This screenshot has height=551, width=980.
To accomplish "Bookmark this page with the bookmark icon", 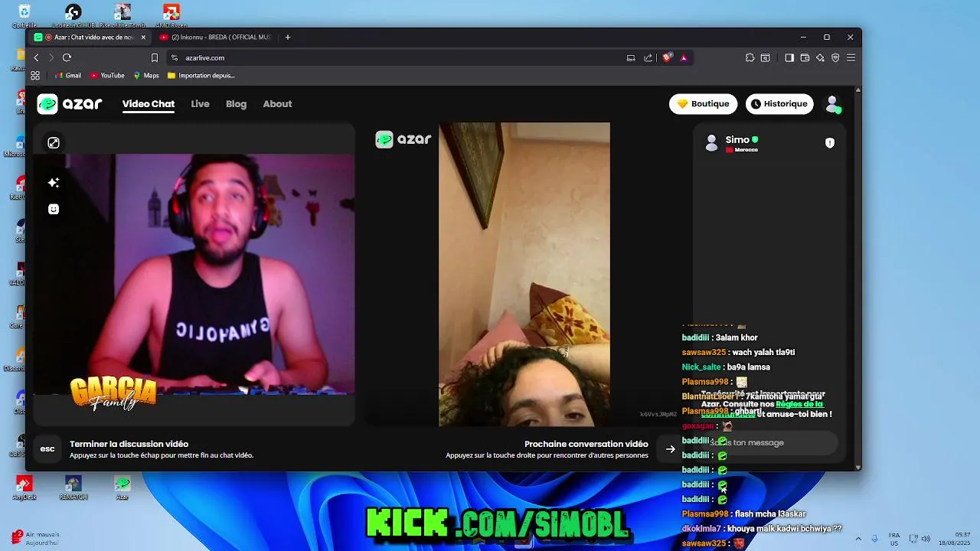I will 155,57.
